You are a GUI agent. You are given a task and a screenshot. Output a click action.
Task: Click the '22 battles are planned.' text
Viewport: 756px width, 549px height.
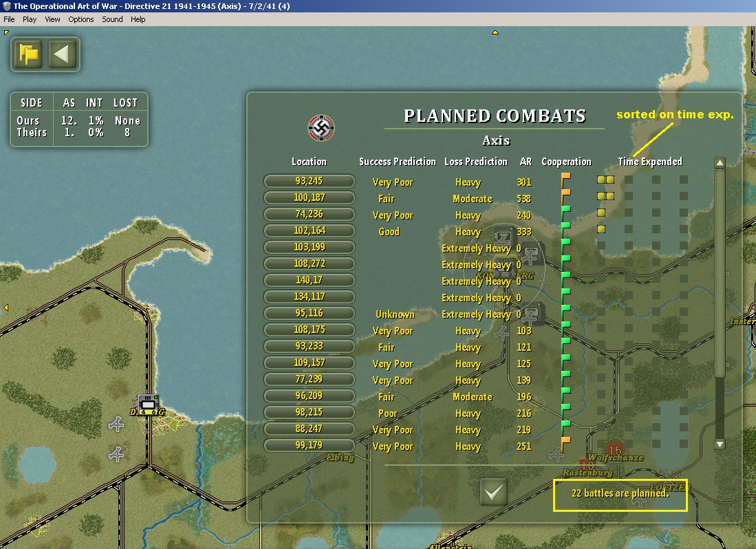(620, 493)
